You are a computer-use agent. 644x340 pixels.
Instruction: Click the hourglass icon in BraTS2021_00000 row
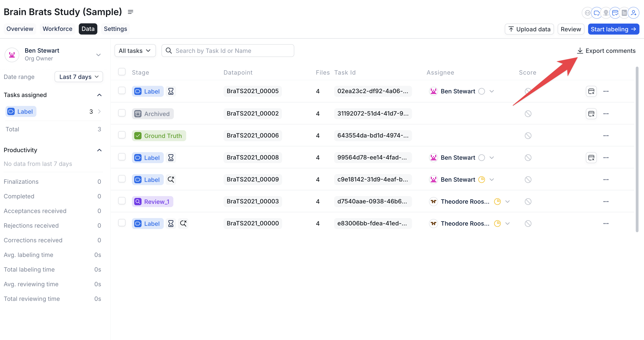171,224
